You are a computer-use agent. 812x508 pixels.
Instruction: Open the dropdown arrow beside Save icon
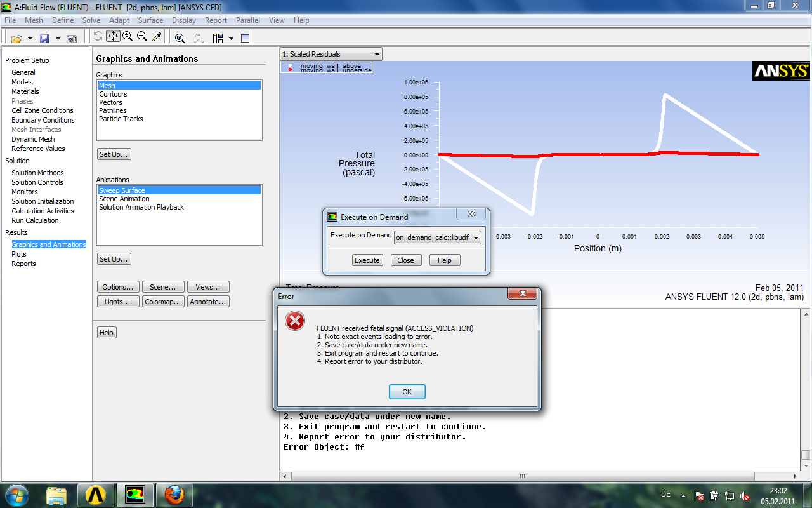coord(58,39)
